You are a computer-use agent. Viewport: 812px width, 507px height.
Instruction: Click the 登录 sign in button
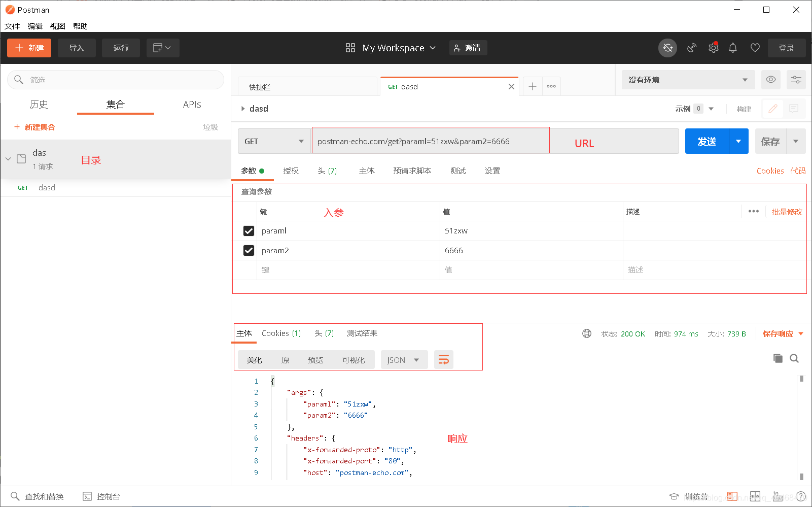coord(787,48)
